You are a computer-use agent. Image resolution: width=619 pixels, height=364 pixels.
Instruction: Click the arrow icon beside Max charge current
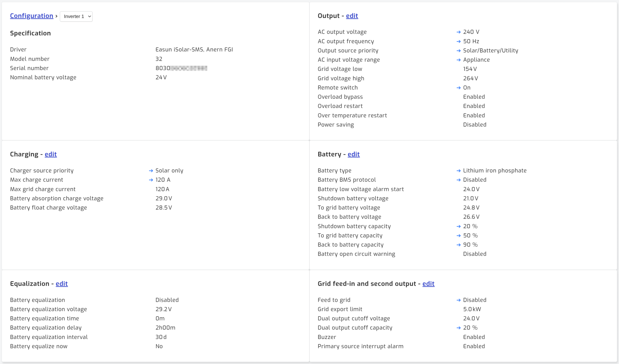[x=151, y=180]
